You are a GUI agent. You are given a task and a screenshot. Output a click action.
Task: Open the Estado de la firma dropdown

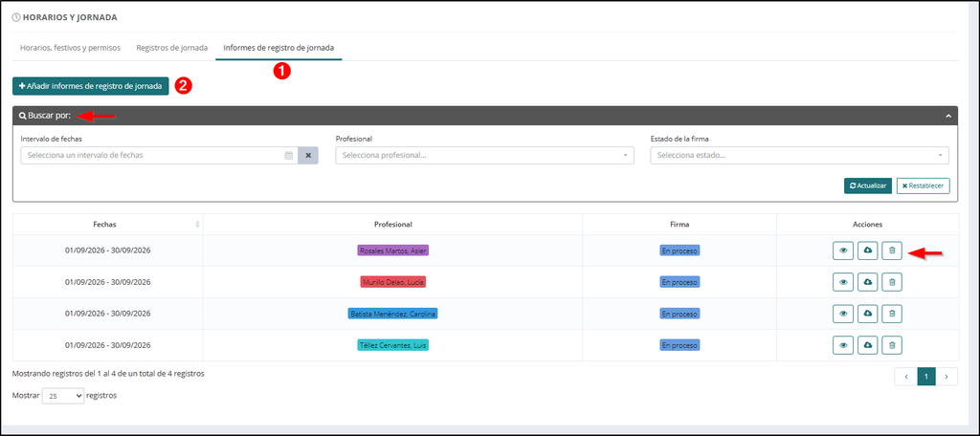[x=799, y=156]
